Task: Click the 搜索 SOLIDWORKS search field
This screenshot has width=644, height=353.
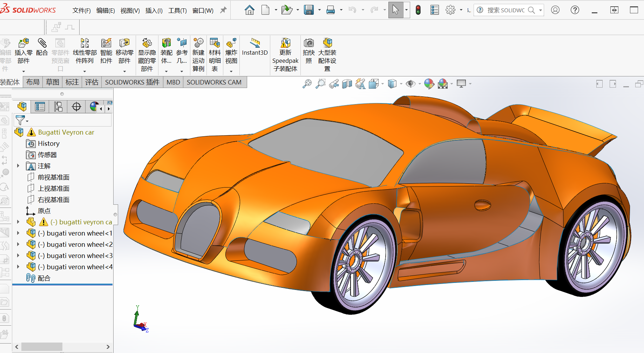Action: click(506, 10)
